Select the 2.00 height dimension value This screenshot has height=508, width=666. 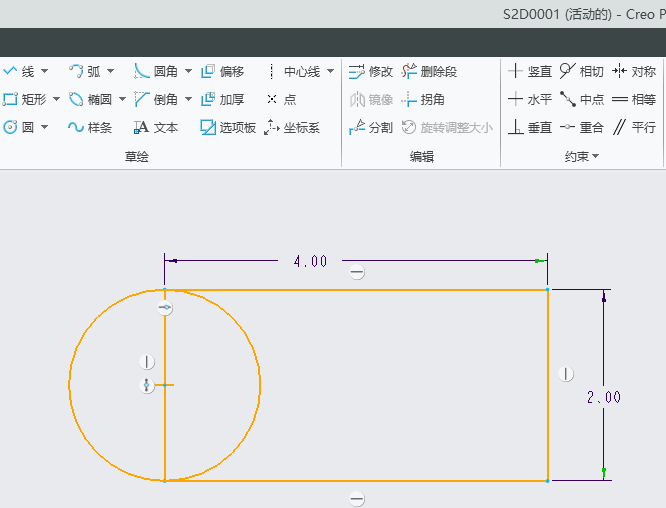pos(604,397)
